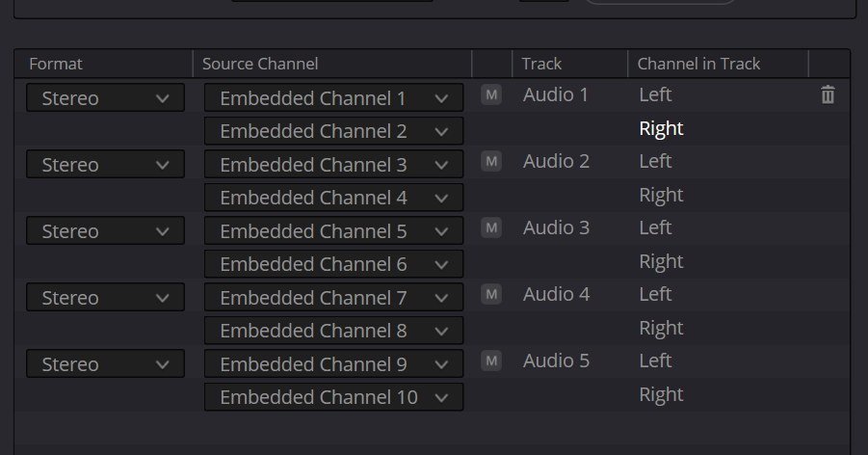Click the Channel in Track column header
This screenshot has height=455, width=868.
(698, 64)
